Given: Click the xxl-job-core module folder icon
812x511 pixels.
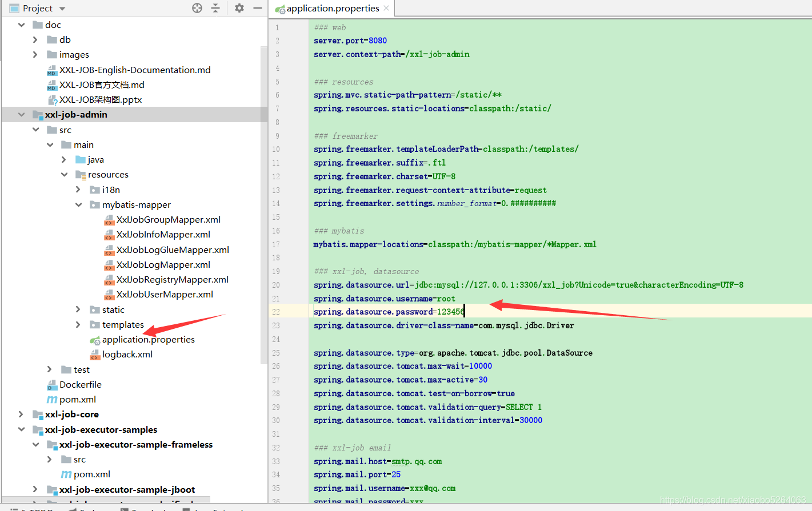Looking at the screenshot, I should (38, 415).
